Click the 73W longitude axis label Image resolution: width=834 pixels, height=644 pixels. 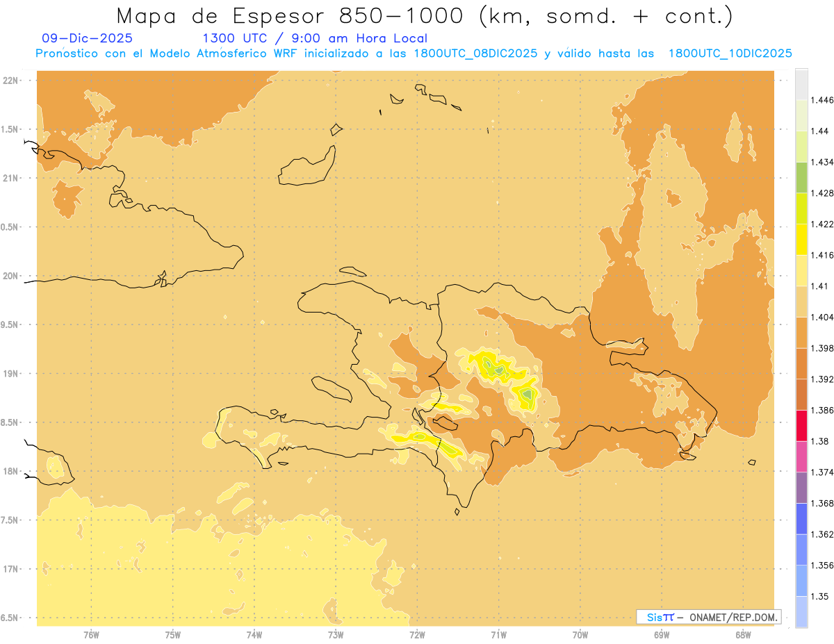click(336, 635)
